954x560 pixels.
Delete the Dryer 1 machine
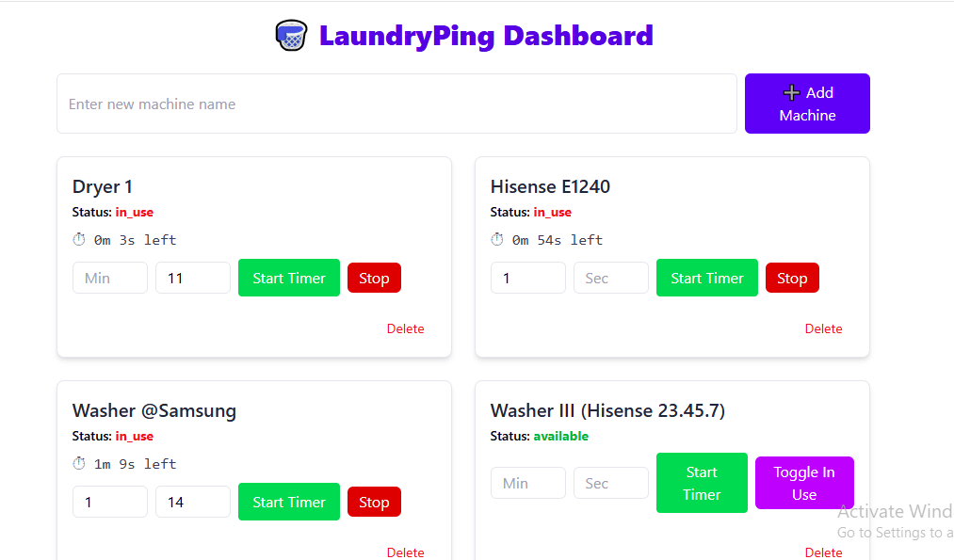(x=405, y=328)
